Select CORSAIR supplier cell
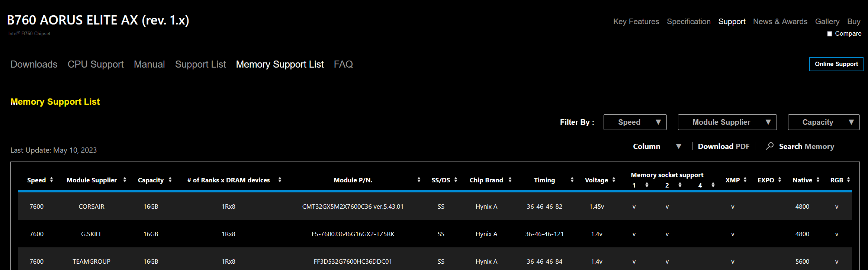The height and width of the screenshot is (270, 868). click(x=91, y=206)
